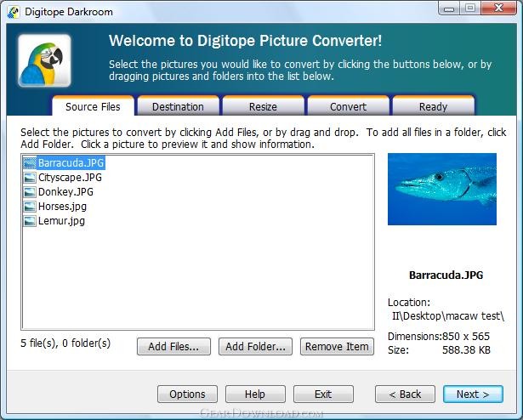
Task: Select Donkey.JPG in the file list
Action: point(65,192)
